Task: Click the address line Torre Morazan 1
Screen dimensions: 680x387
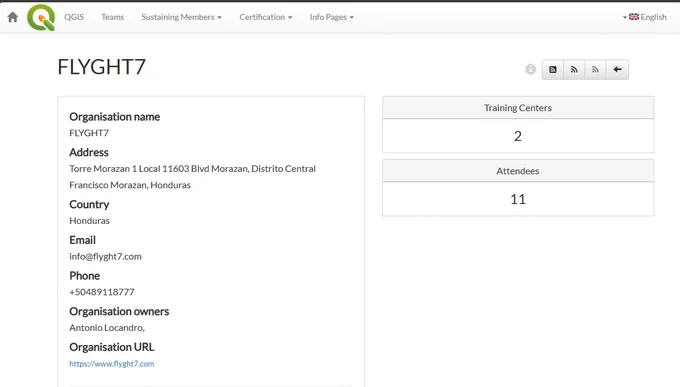Action: (193, 168)
